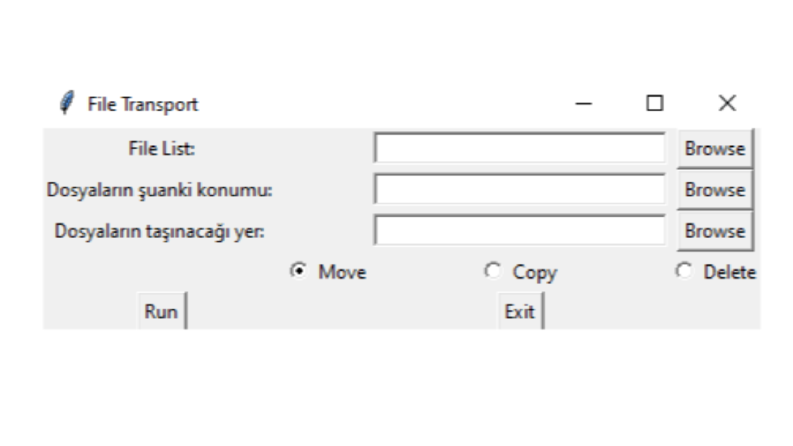Click the File List label
Image resolution: width=793 pixels, height=446 pixels.
161,149
